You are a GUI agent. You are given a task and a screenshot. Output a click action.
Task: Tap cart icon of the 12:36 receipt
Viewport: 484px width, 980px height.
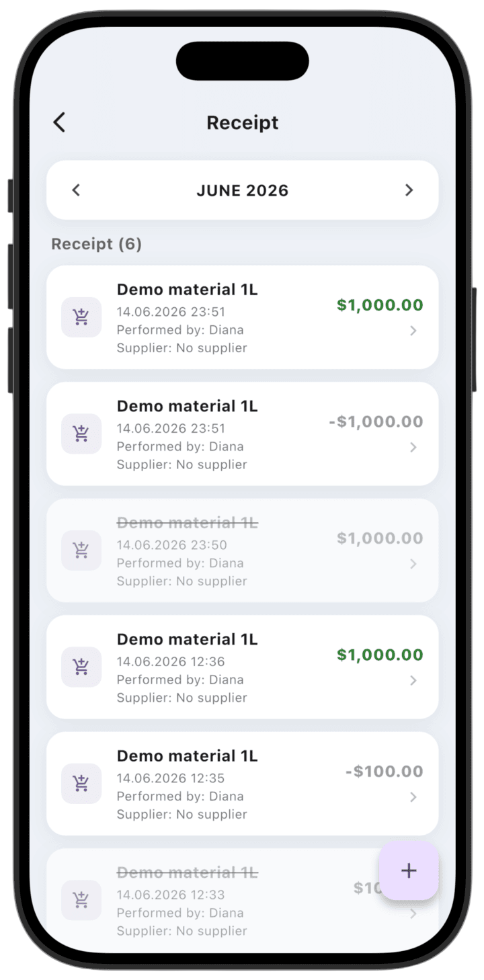pos(81,667)
